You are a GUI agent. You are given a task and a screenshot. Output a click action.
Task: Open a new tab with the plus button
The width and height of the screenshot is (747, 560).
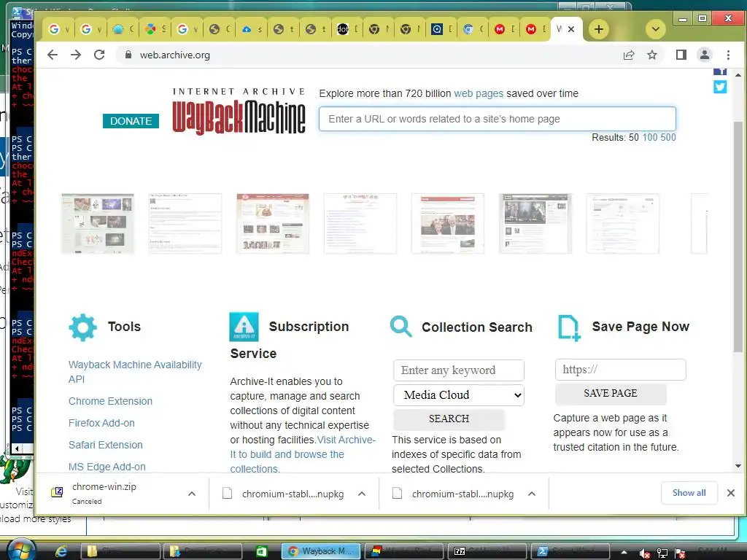(x=599, y=29)
